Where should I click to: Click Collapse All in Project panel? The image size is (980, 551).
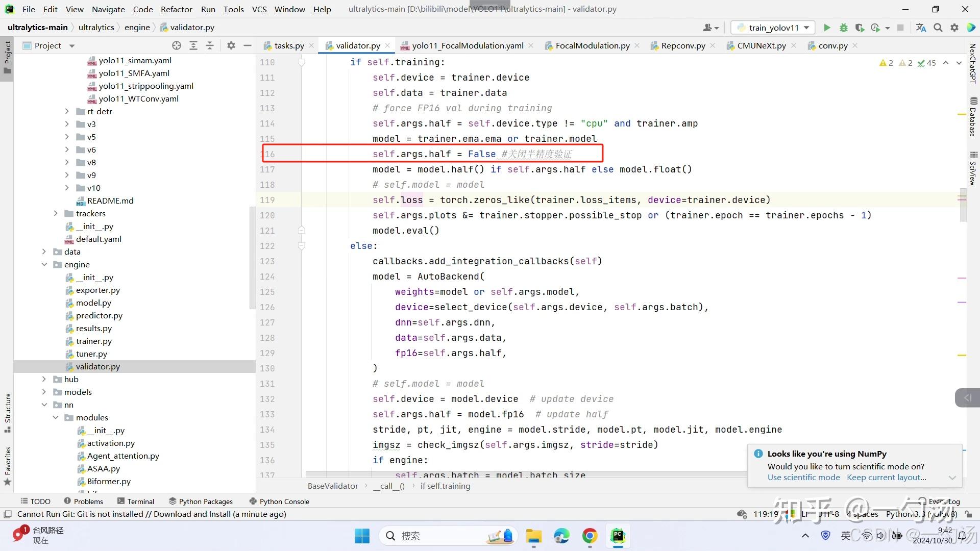click(x=210, y=45)
